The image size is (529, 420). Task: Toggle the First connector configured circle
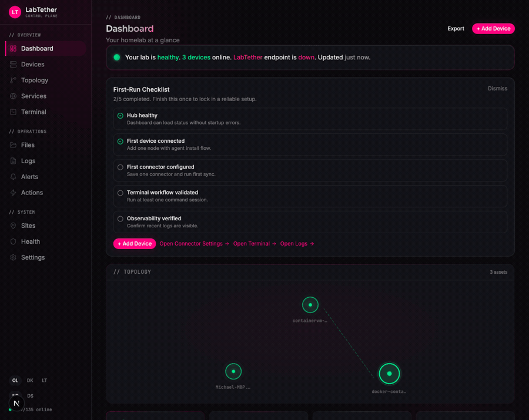[x=120, y=167]
